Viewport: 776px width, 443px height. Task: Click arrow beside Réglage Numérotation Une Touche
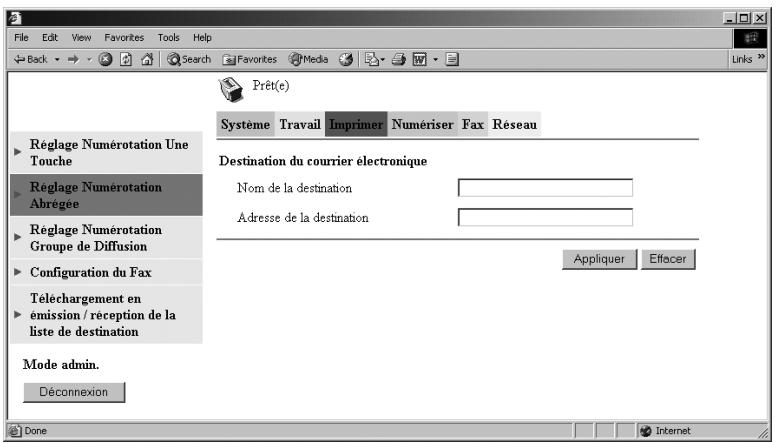pos(18,152)
